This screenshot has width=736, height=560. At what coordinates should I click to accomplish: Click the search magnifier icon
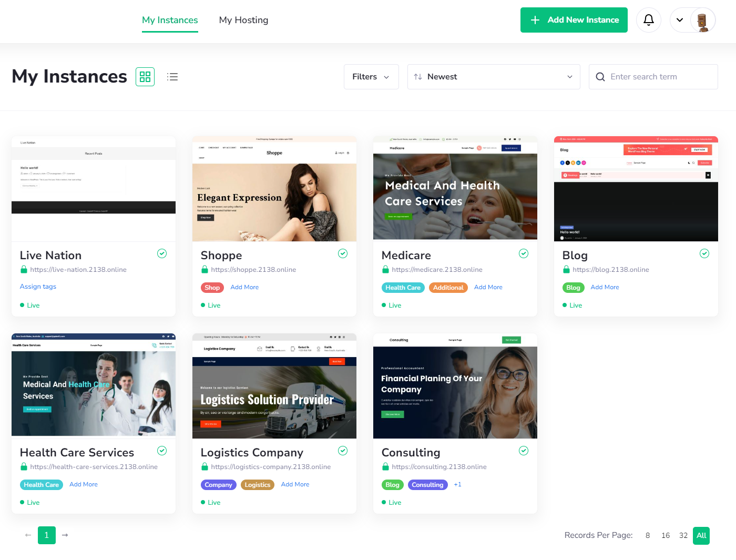click(600, 77)
